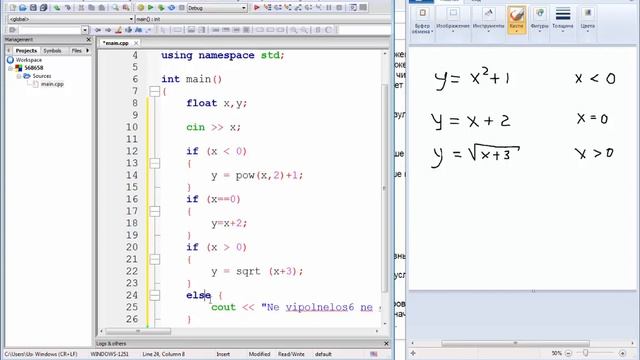
Task: Click the Build gear icon
Action: (141, 8)
